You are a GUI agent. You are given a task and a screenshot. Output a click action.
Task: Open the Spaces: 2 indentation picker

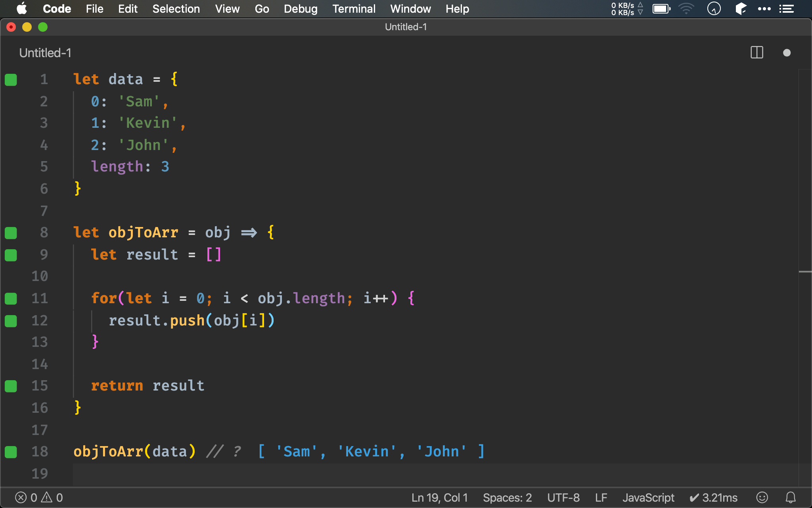[x=507, y=497]
